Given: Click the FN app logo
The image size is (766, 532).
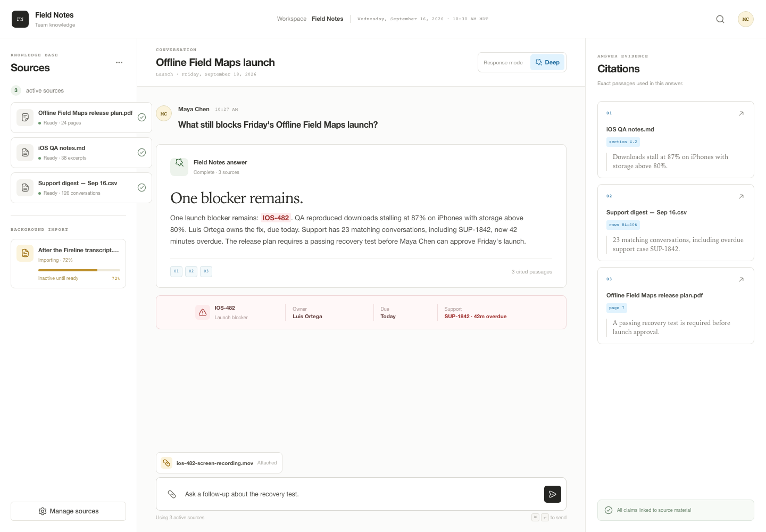Looking at the screenshot, I should [x=20, y=19].
